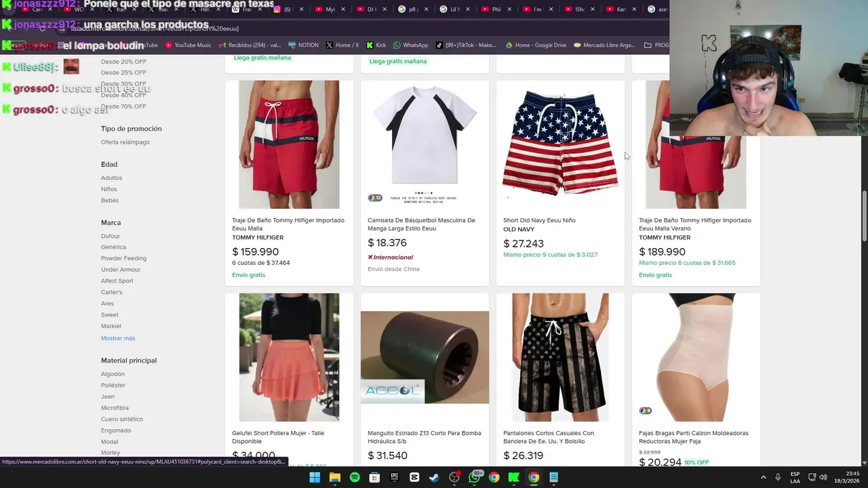The image size is (868, 488).
Task: Filter material by Microfibra
Action: click(x=115, y=408)
